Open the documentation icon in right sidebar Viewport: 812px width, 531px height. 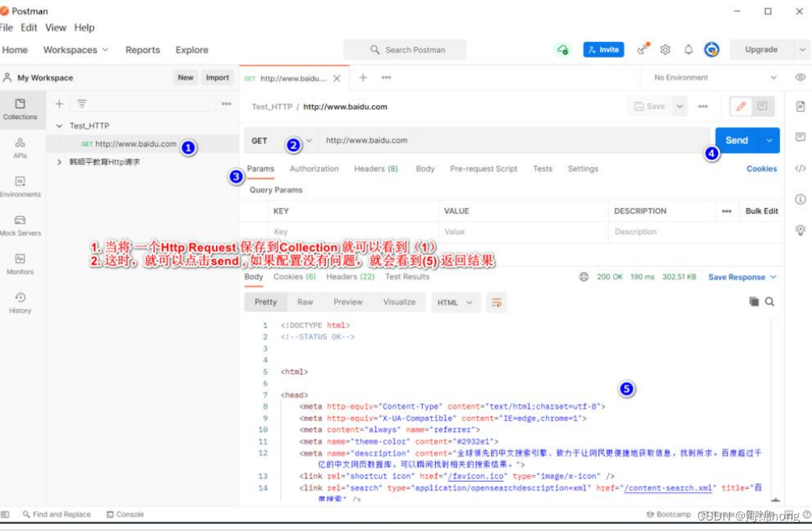click(x=800, y=106)
